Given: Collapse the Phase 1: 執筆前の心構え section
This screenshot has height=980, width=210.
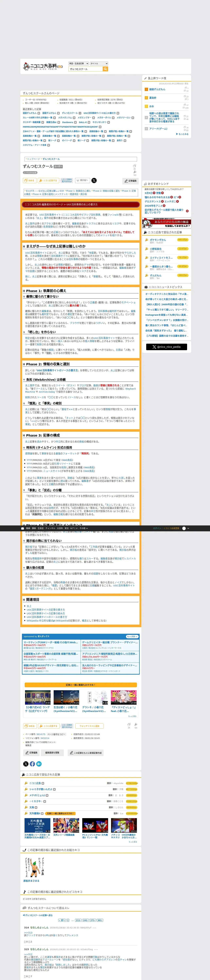Looking at the screenshot, I should click(24, 291).
